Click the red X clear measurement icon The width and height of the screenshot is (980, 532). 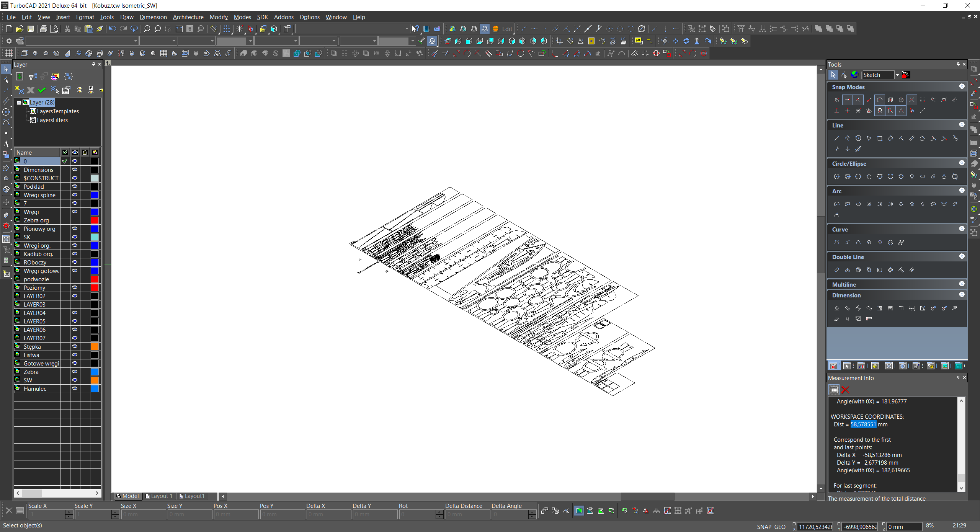click(845, 390)
